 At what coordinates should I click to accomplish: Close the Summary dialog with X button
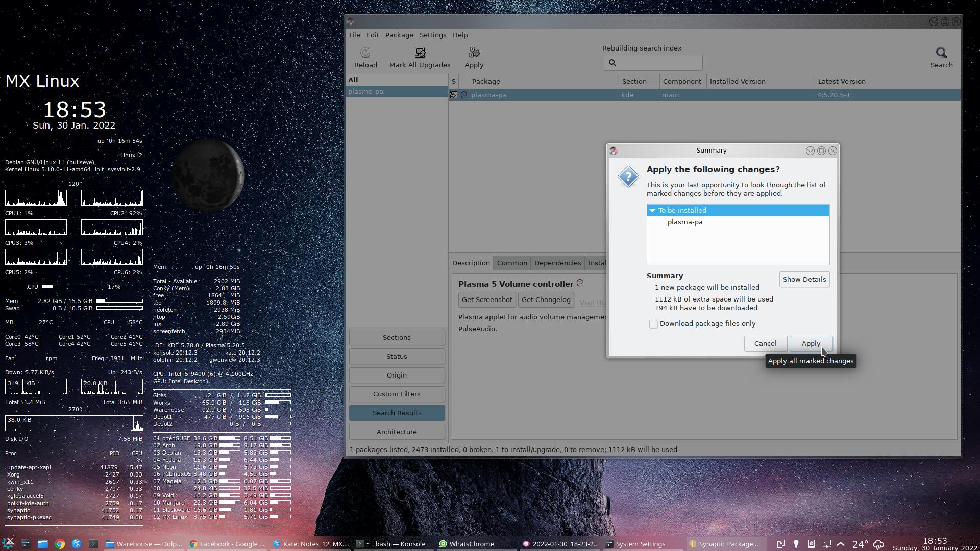(832, 151)
